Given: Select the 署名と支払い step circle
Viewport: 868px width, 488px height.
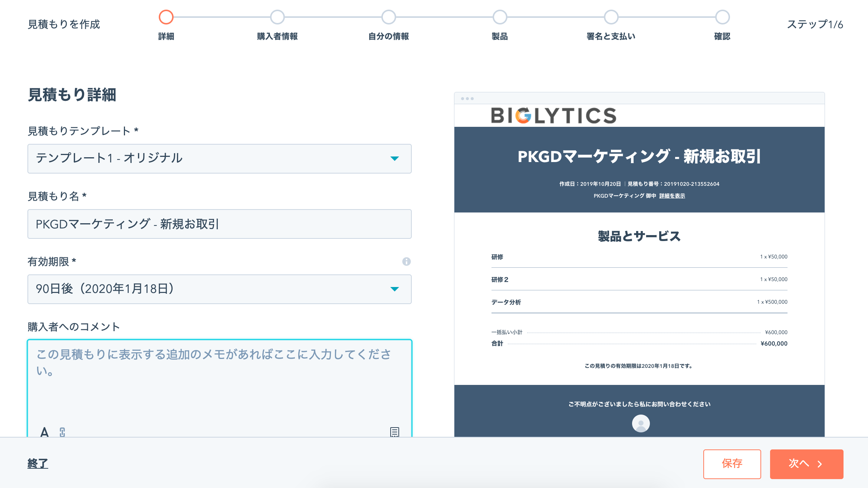Looking at the screenshot, I should pyautogui.click(x=611, y=17).
